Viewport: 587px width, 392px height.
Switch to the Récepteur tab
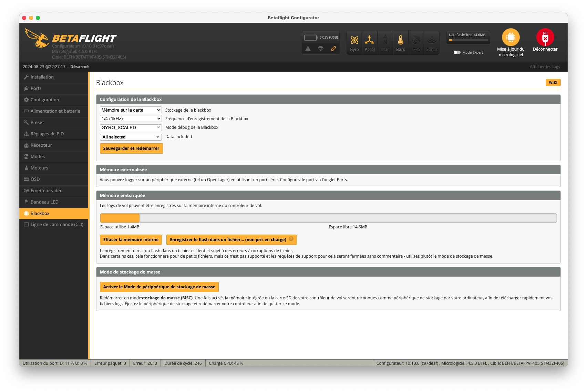54,145
